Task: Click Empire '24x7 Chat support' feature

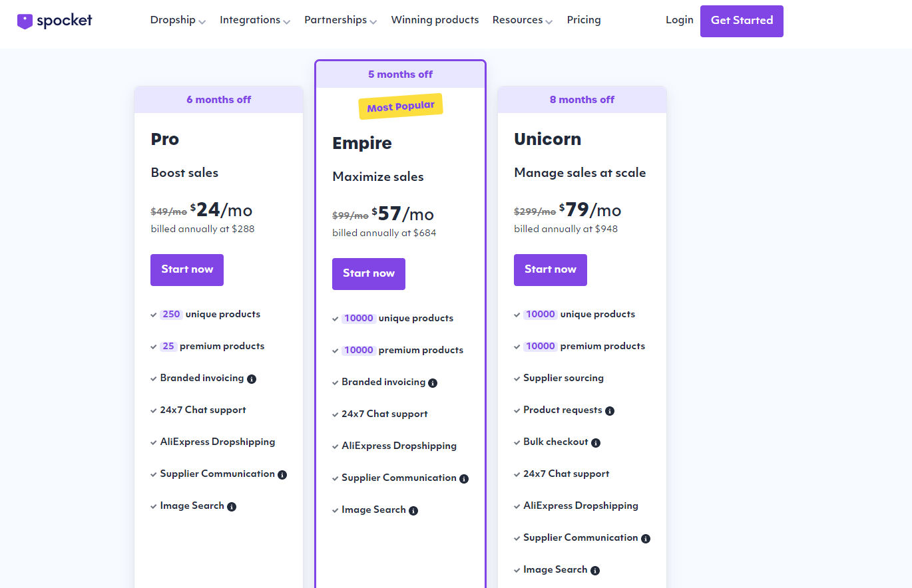Action: pyautogui.click(x=384, y=414)
